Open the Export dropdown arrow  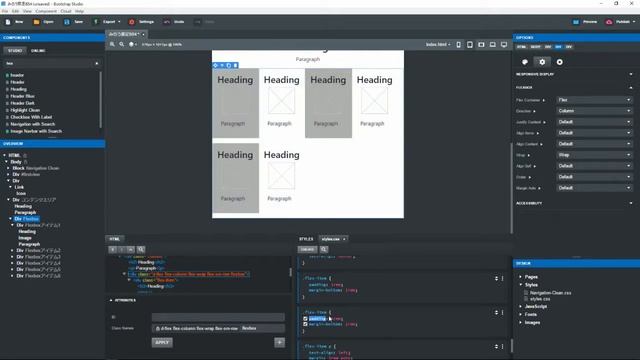click(119, 22)
